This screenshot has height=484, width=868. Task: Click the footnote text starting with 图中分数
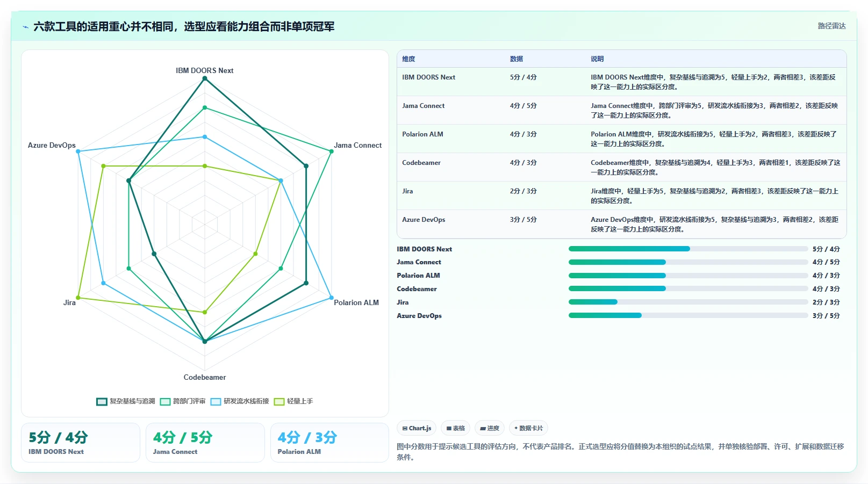click(620, 452)
